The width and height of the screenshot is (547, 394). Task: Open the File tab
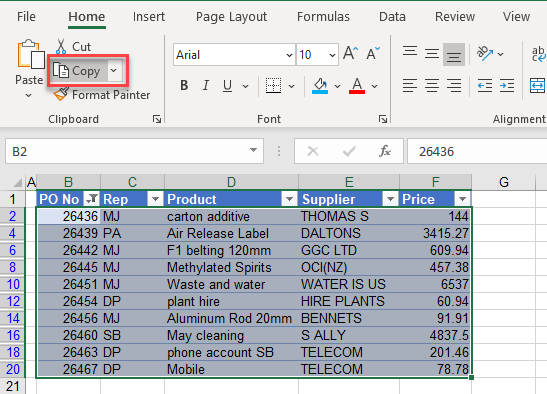click(x=26, y=16)
